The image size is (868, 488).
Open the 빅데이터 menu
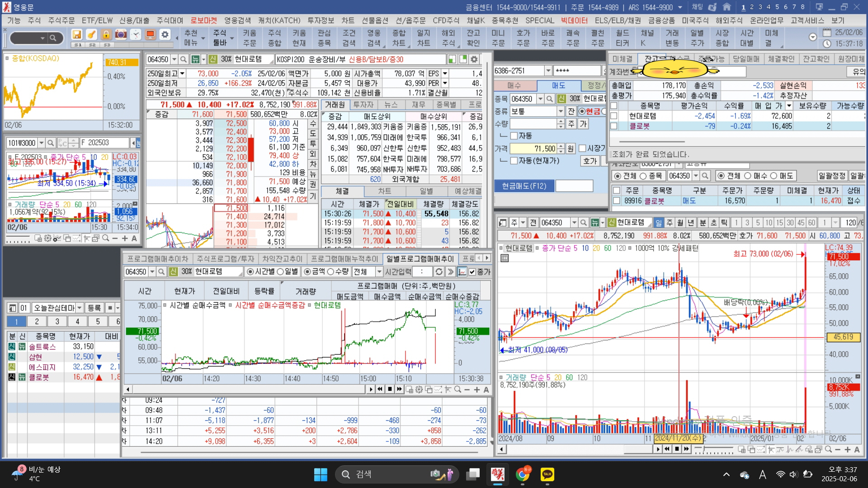pos(574,20)
